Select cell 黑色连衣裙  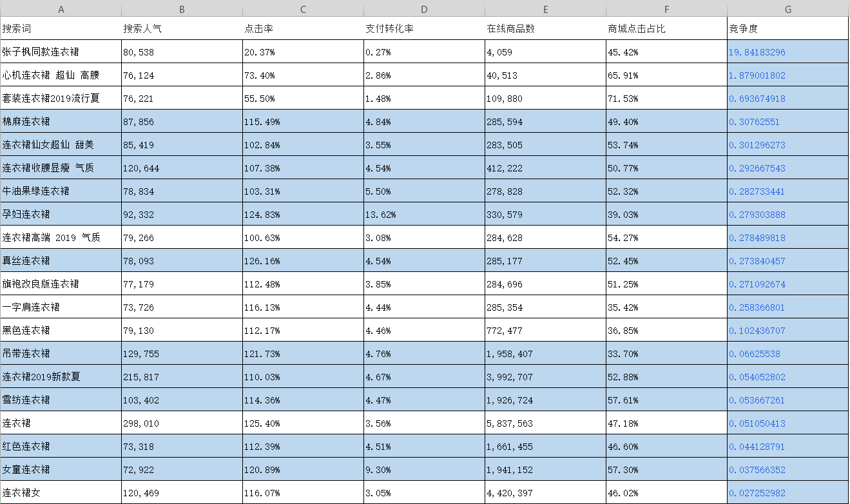(x=61, y=330)
